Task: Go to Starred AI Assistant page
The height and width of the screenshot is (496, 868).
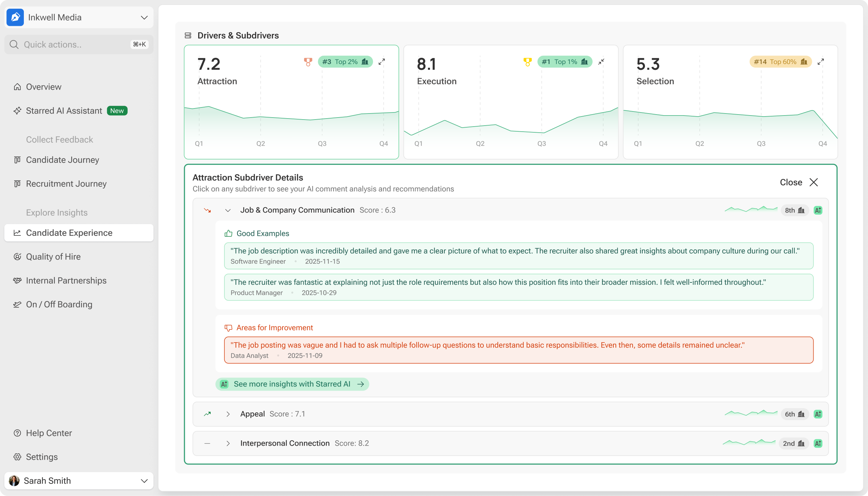Action: tap(64, 111)
